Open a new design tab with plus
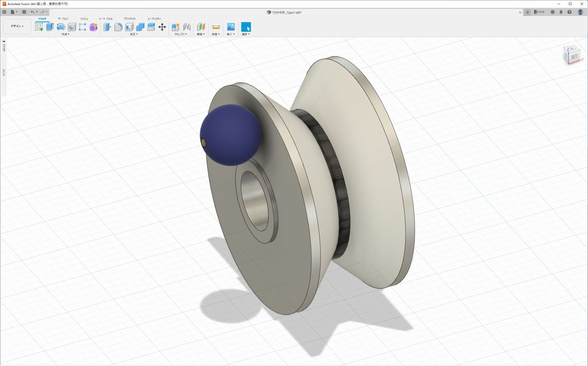The image size is (588, 366). point(527,12)
